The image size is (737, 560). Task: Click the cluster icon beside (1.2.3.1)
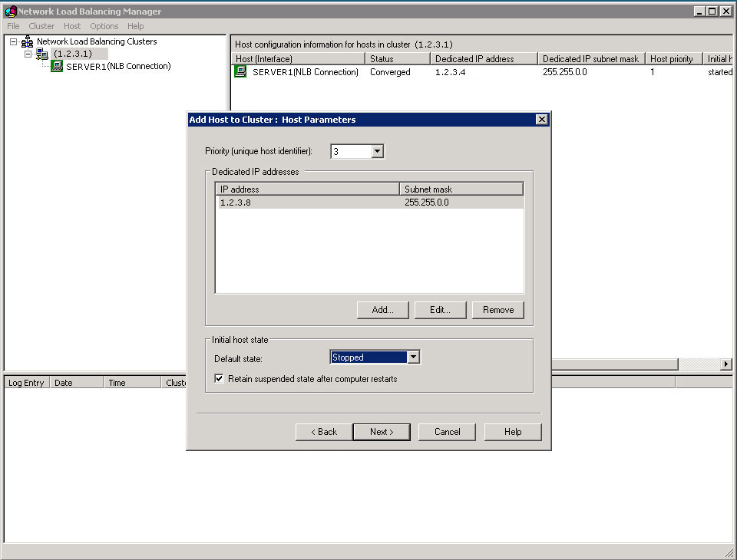pos(41,54)
